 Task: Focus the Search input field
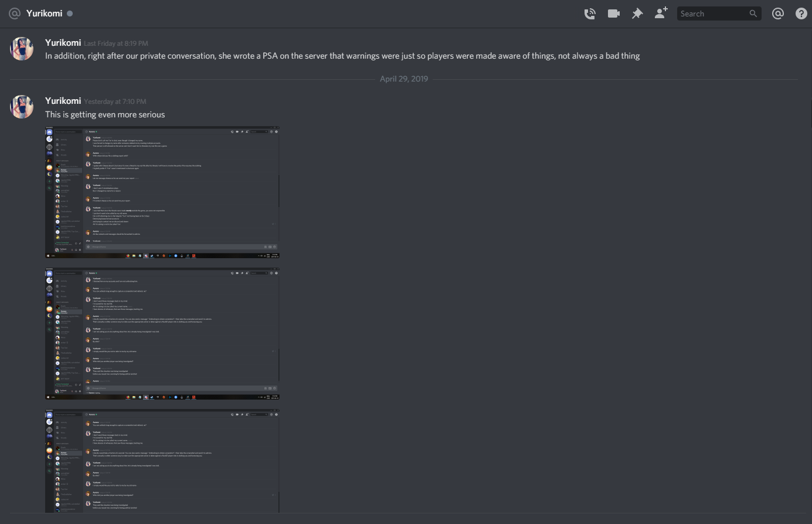coord(719,13)
